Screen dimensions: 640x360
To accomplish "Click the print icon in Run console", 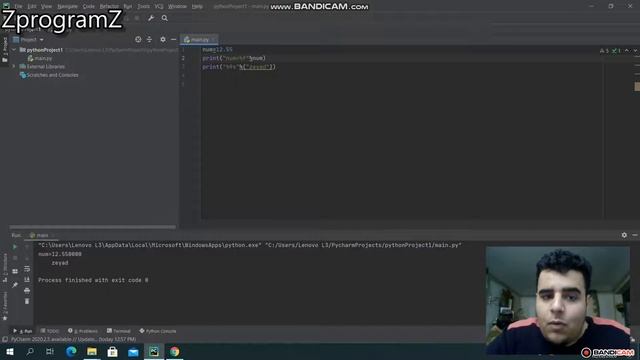I will (27, 291).
